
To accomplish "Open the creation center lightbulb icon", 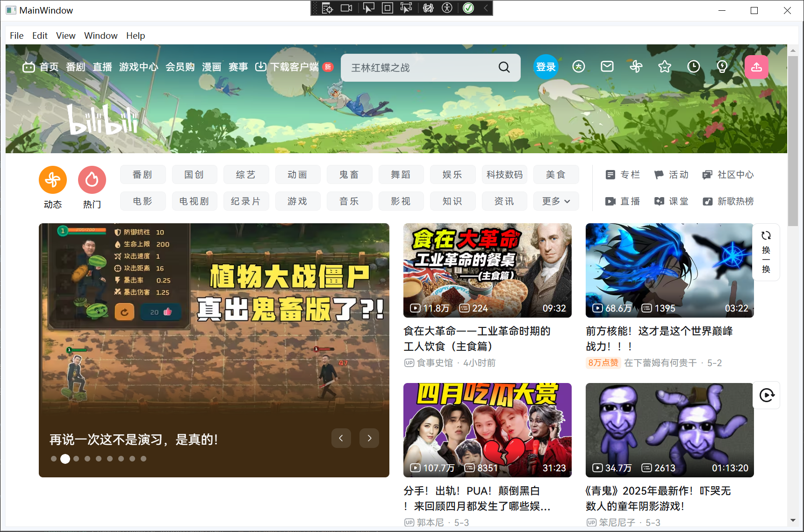I will [722, 67].
